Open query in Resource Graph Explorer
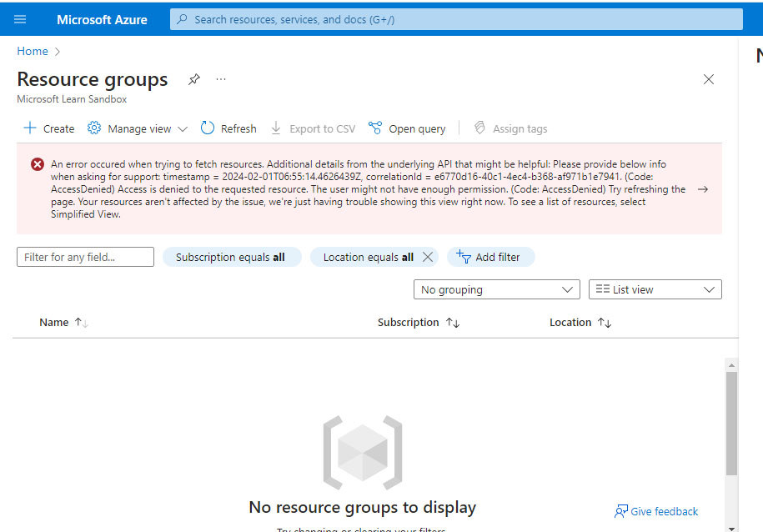Screen dimensions: 763x532 coord(407,128)
